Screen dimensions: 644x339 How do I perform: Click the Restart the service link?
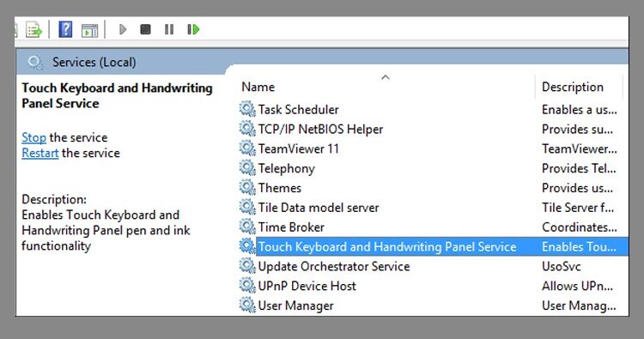(x=39, y=153)
